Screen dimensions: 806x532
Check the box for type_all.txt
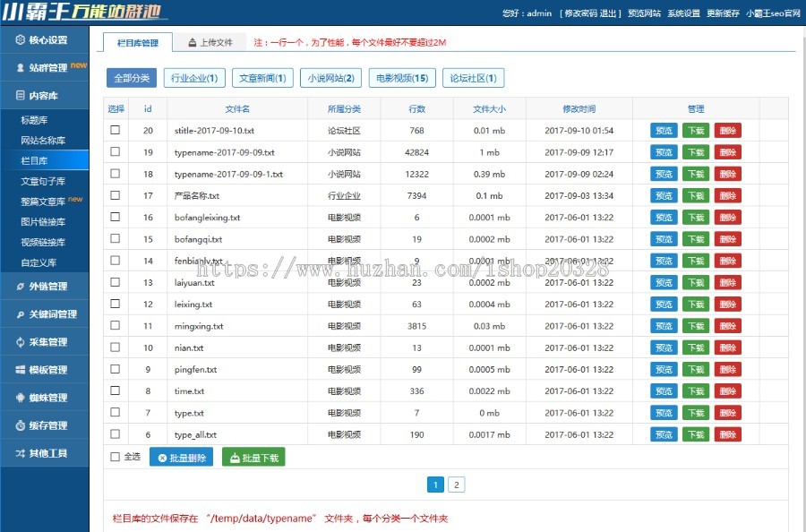click(116, 433)
